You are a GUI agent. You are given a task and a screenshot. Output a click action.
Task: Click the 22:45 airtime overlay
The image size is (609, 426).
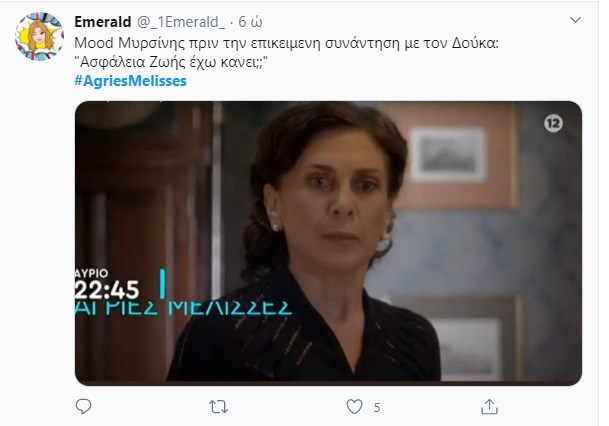[x=107, y=290]
